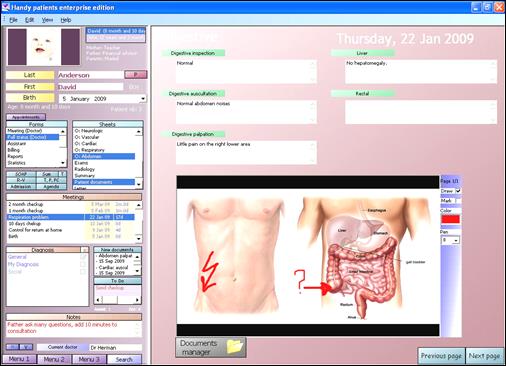
Task: Click the folder icon on Documents manager
Action: coord(235,347)
